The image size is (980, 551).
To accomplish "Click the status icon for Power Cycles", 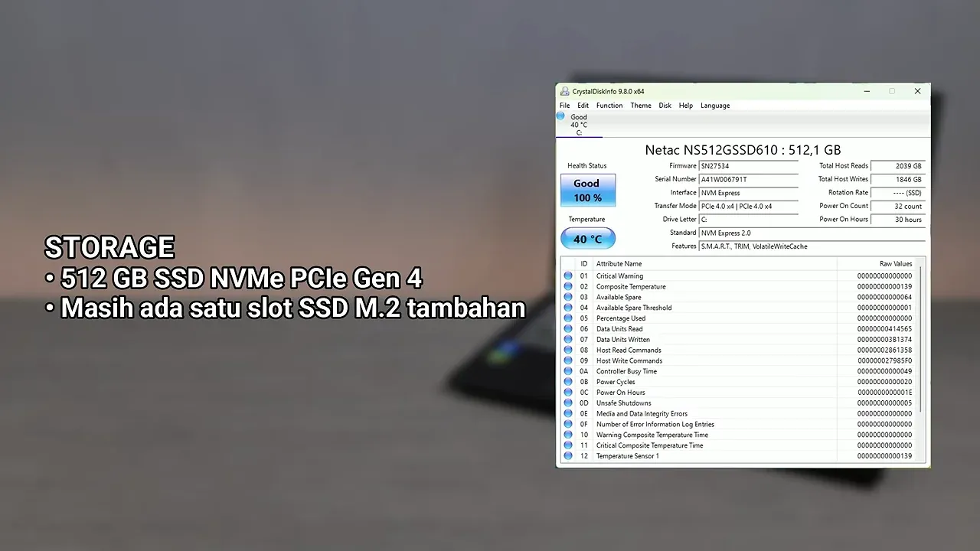I will point(568,382).
